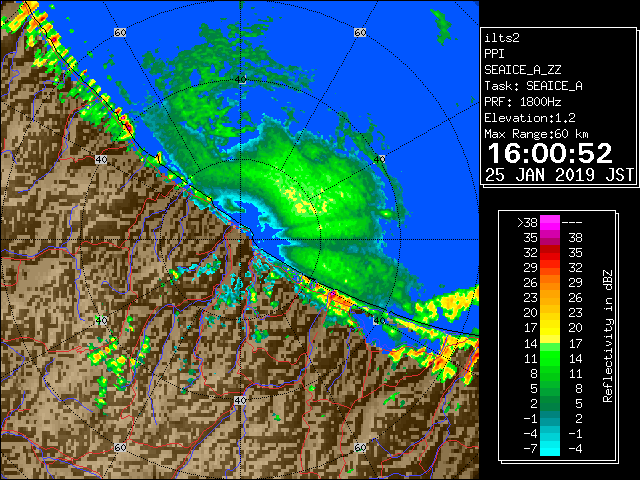Click the 40 range label due north
Image resolution: width=640 pixels, height=480 pixels.
pos(240,79)
